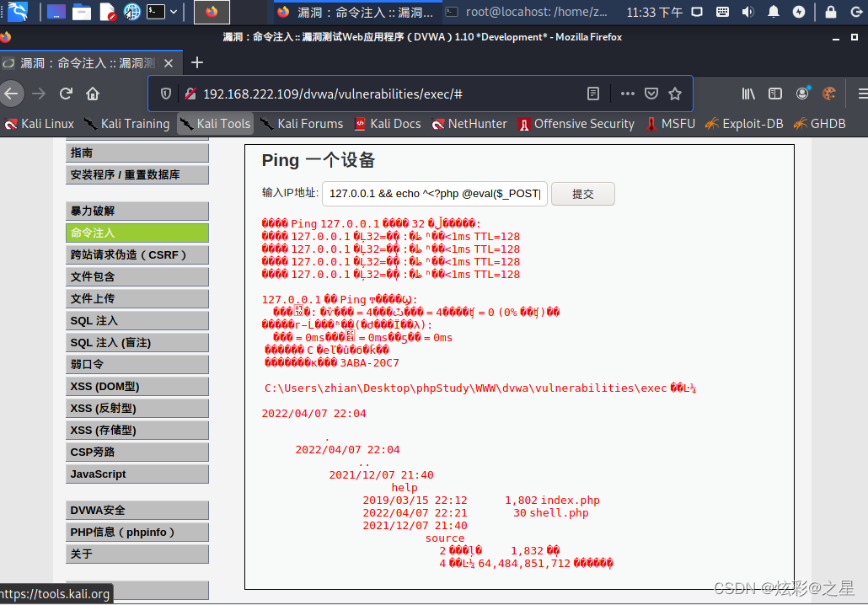This screenshot has height=605, width=868.
Task: Click the power manager tray icon
Action: pos(799,12)
